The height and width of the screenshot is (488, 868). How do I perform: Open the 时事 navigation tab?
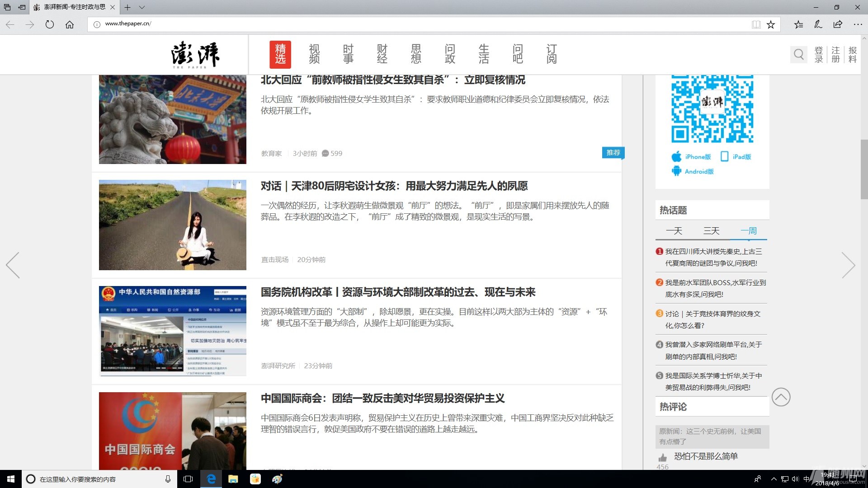click(348, 54)
